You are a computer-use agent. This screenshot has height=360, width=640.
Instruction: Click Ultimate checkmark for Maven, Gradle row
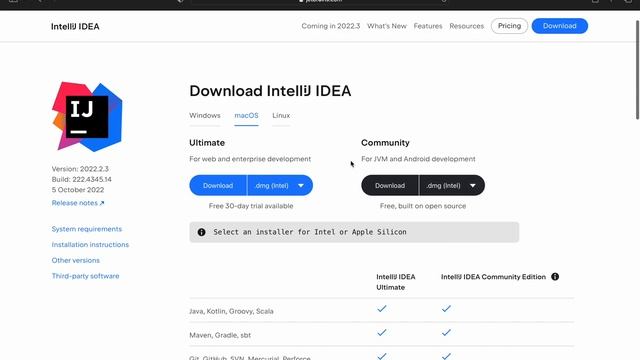[382, 333]
